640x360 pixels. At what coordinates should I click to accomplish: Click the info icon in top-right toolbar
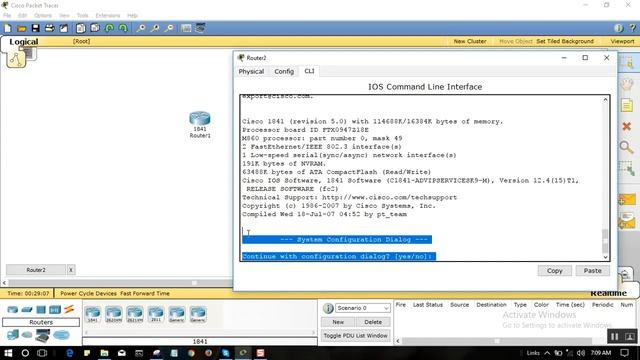(x=619, y=28)
